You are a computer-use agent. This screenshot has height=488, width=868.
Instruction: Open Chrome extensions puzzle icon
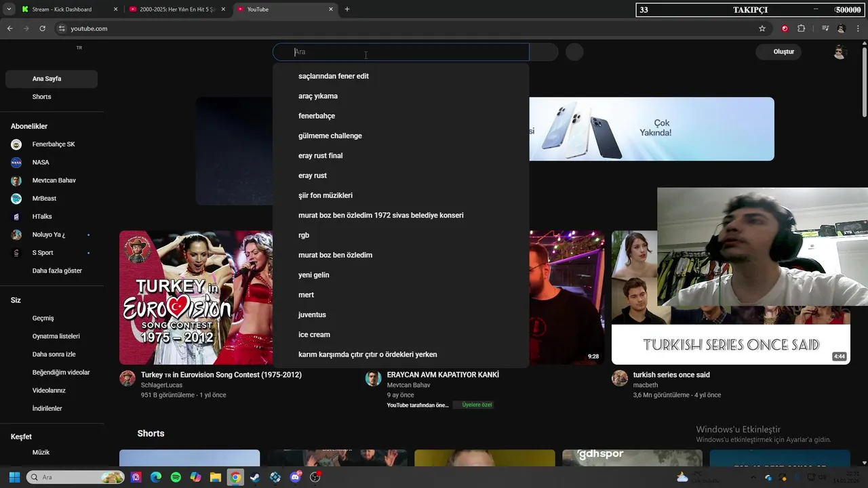coord(802,28)
